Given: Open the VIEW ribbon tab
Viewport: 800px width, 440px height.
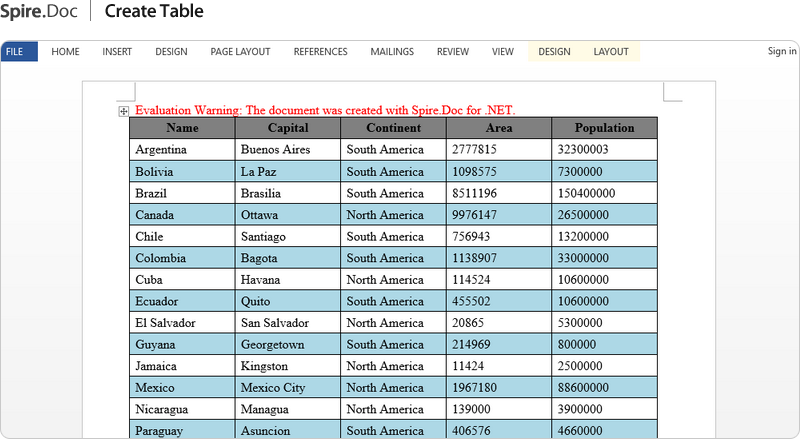Looking at the screenshot, I should [x=503, y=52].
